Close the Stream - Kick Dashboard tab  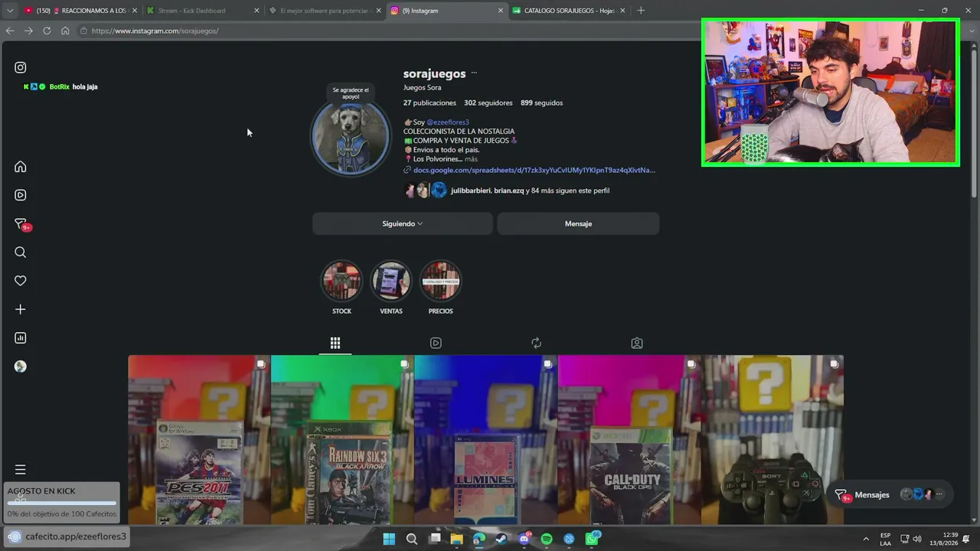pyautogui.click(x=256, y=11)
